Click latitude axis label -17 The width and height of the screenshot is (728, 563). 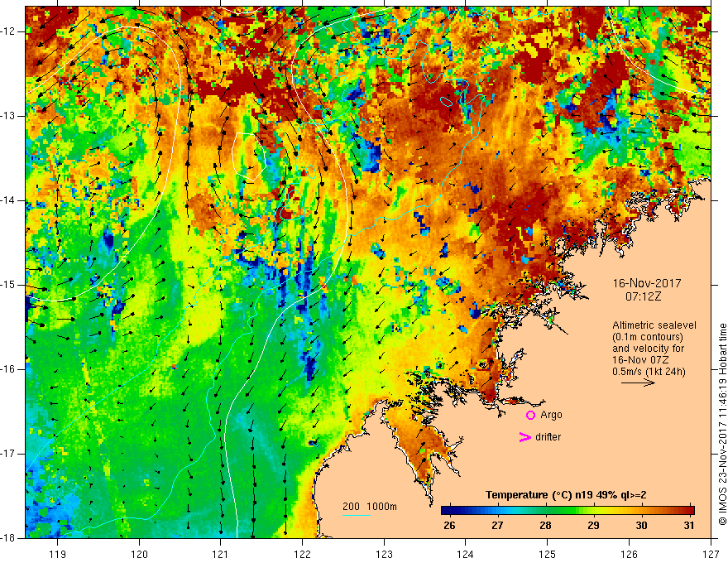coord(9,454)
